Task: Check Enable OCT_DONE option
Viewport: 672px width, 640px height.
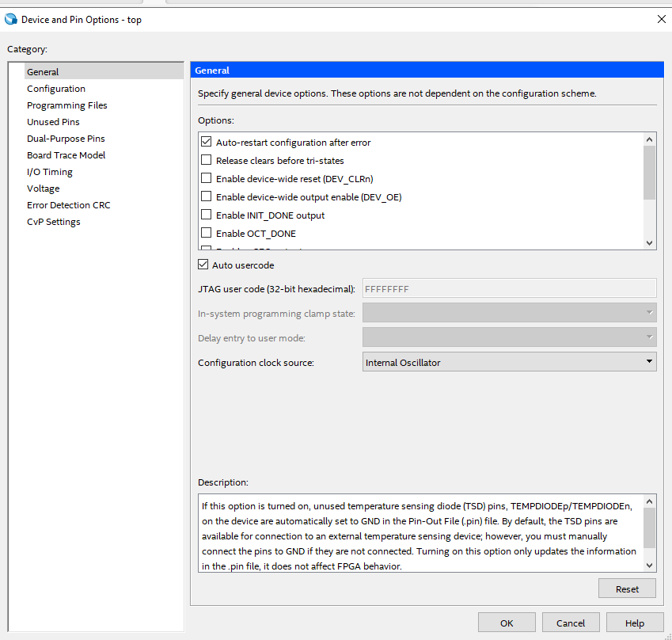Action: 206,233
